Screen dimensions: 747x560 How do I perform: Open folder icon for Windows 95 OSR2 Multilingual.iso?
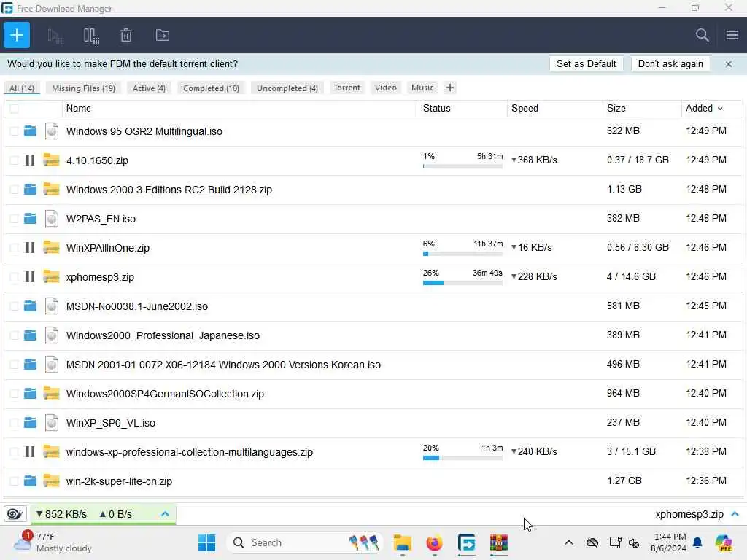[30, 131]
